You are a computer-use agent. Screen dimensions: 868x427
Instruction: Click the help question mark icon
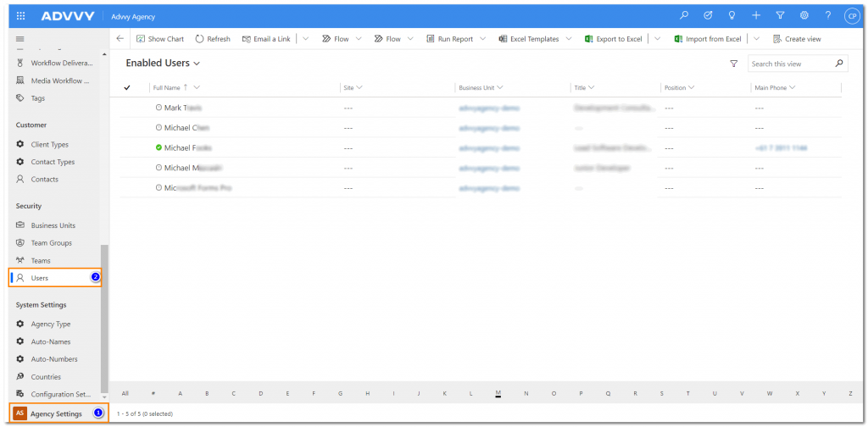(x=827, y=16)
